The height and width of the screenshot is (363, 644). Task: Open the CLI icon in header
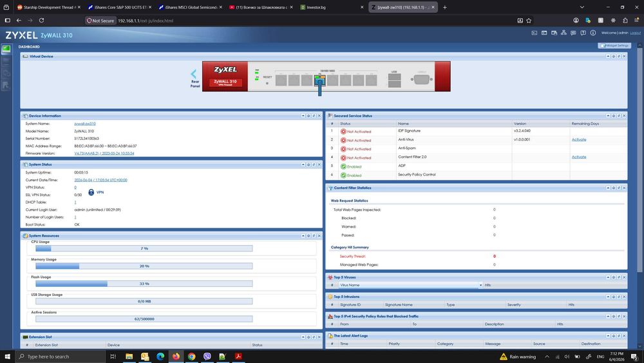[544, 32]
